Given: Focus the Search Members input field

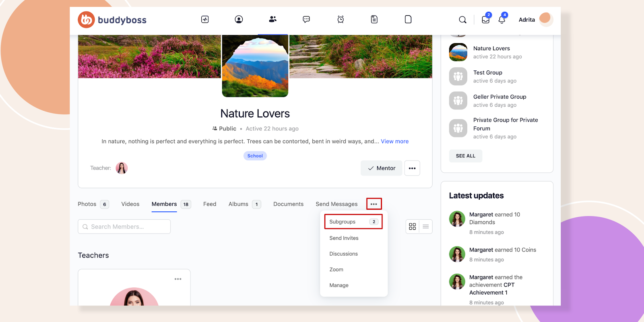Looking at the screenshot, I should 124,227.
